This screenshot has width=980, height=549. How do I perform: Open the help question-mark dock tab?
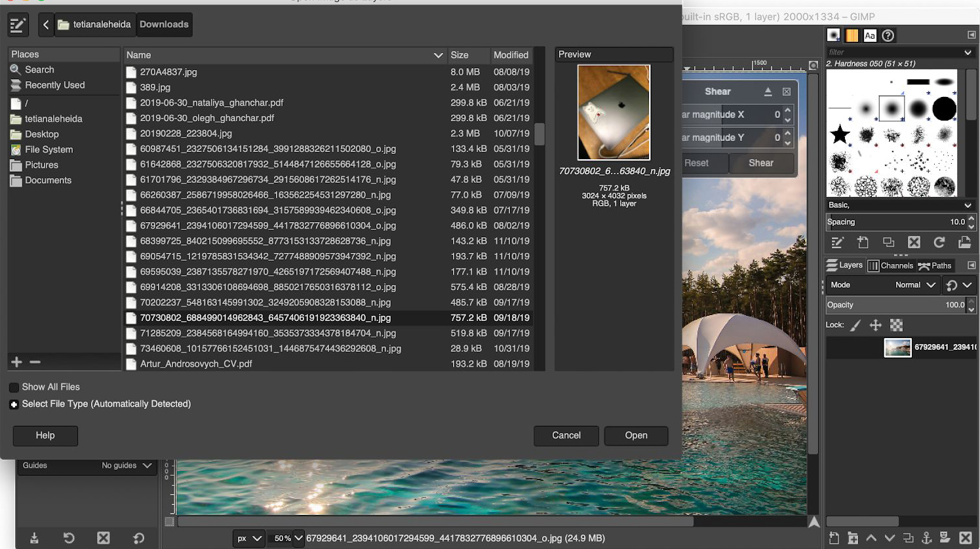[x=888, y=35]
